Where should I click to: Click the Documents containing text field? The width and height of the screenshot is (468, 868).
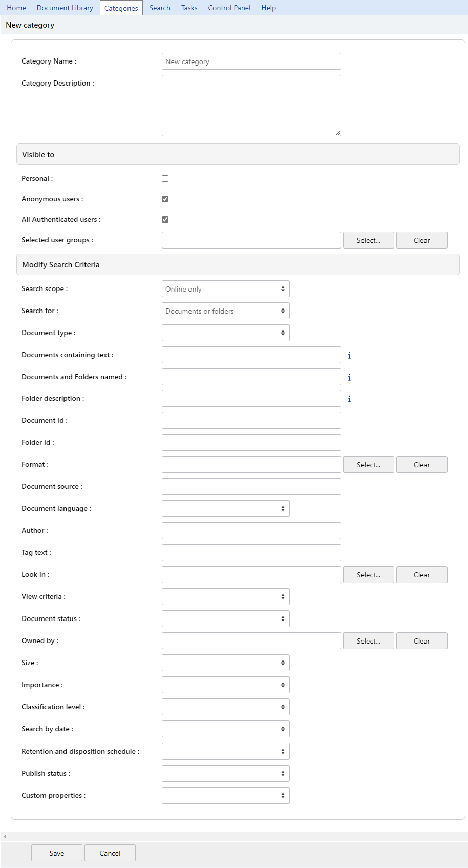pyautogui.click(x=251, y=355)
